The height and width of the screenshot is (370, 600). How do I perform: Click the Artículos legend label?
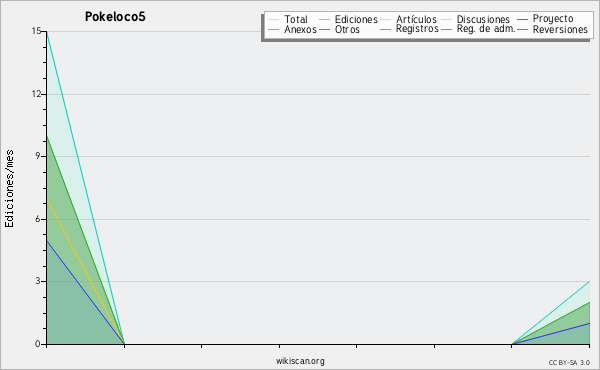416,19
